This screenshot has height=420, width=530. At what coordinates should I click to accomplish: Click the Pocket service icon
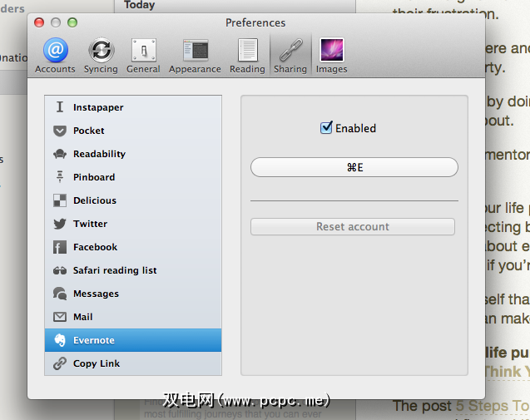[x=60, y=131]
